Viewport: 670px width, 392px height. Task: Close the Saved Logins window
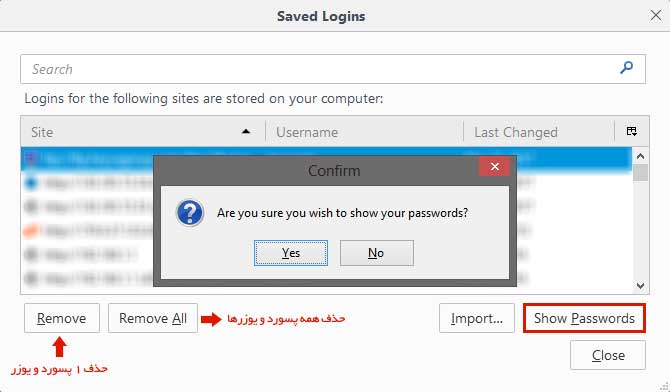655,15
